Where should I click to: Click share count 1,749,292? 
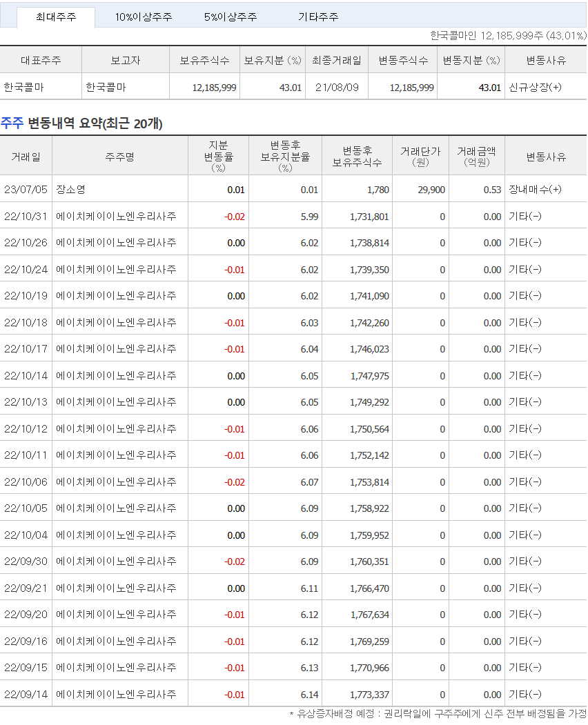(369, 402)
